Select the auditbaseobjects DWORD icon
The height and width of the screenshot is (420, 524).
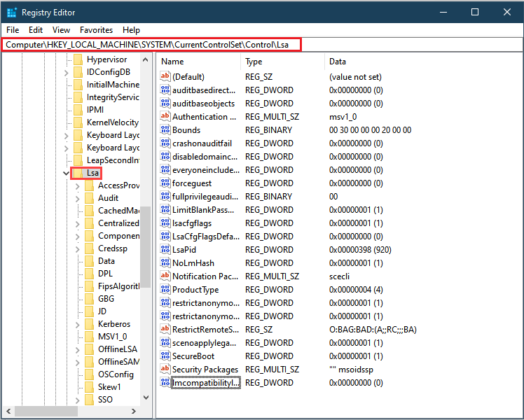(165, 103)
